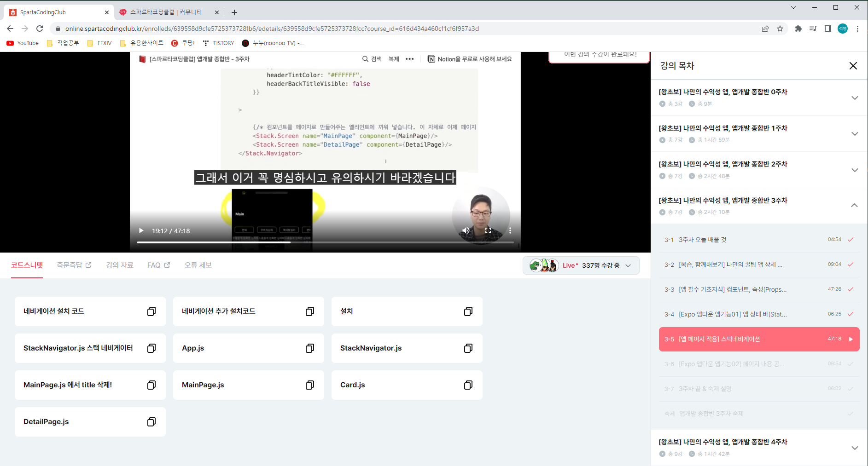Screen dimensions: 868x466
Task: Go back in browser history
Action: tap(10, 29)
